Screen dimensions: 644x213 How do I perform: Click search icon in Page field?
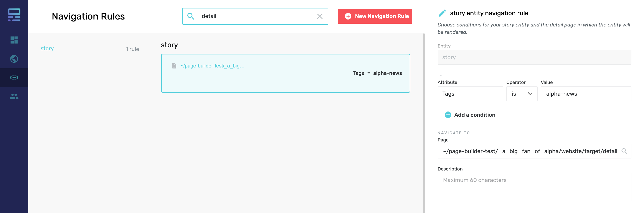[x=624, y=151]
